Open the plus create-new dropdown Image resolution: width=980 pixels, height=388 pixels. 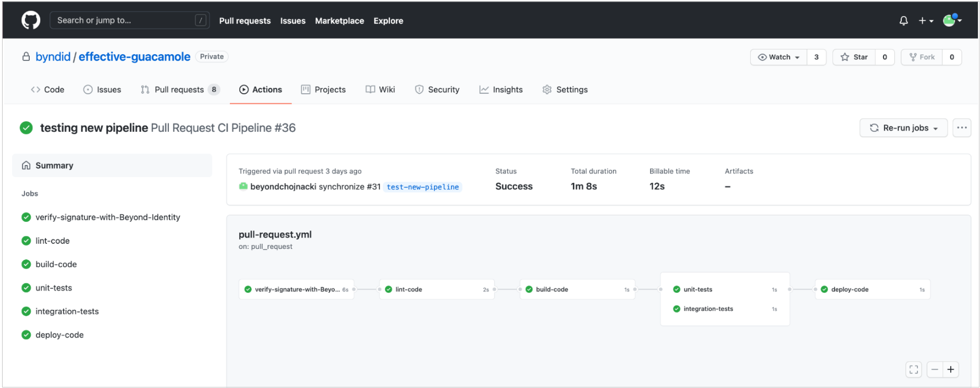(x=925, y=21)
